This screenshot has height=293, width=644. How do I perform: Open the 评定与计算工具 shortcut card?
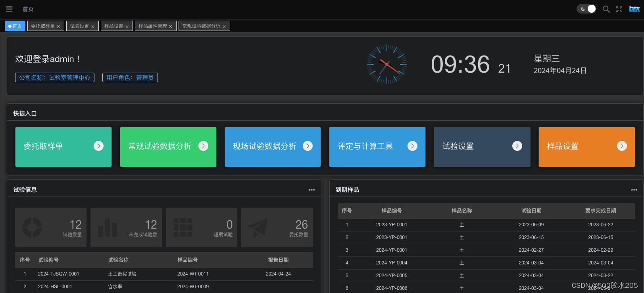pos(377,146)
